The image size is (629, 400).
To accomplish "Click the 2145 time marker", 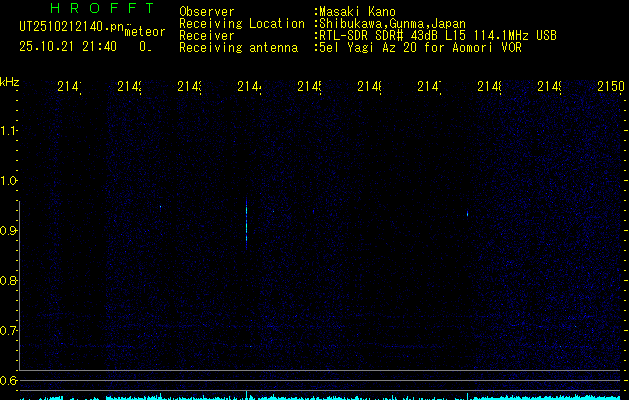I will [x=309, y=87].
